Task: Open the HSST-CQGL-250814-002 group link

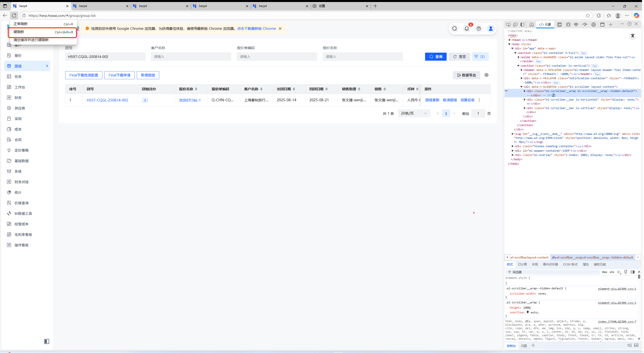Action: [x=107, y=100]
